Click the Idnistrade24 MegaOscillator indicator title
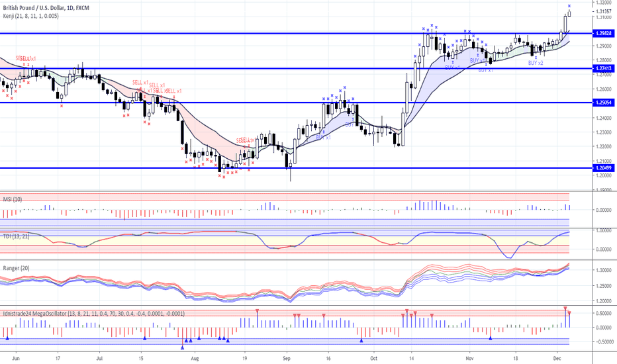 point(93,314)
